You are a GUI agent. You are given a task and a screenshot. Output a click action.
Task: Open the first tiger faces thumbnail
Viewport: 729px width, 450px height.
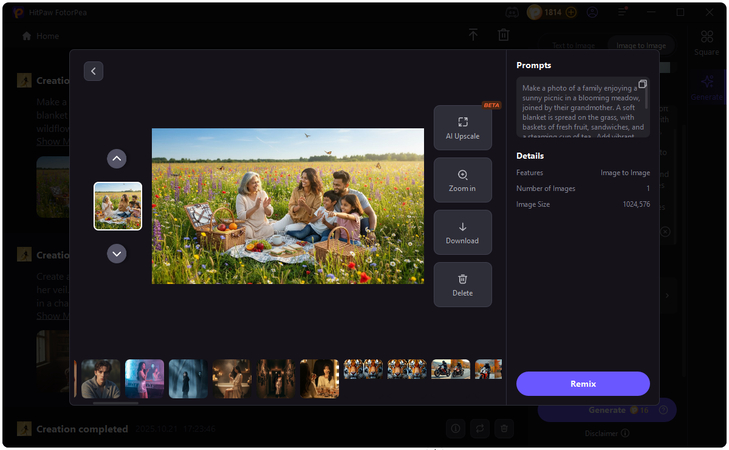(363, 369)
